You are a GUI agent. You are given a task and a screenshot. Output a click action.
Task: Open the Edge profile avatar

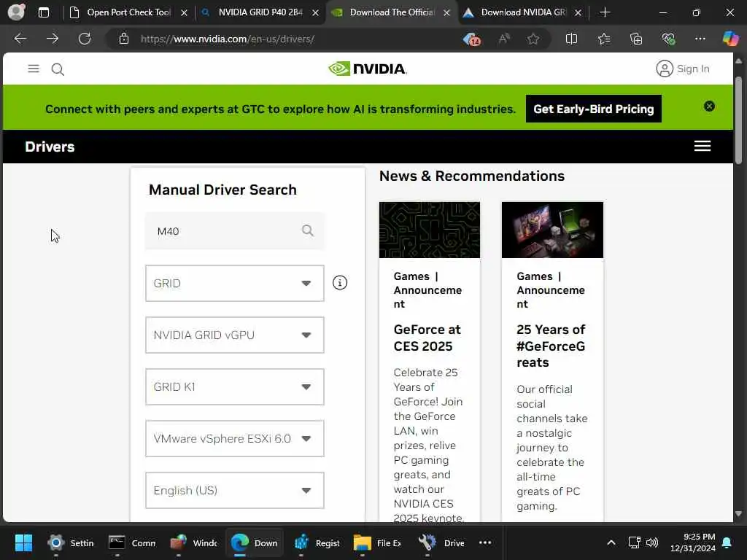click(x=16, y=12)
